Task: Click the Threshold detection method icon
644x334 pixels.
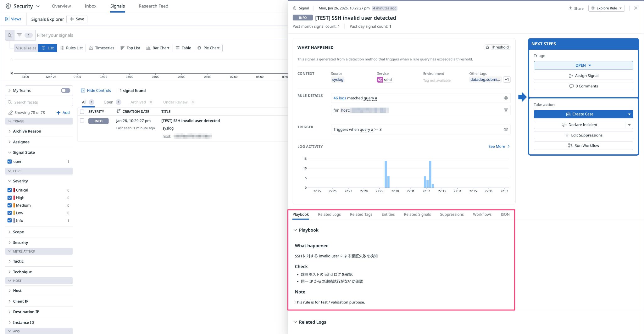Action: pos(487,47)
